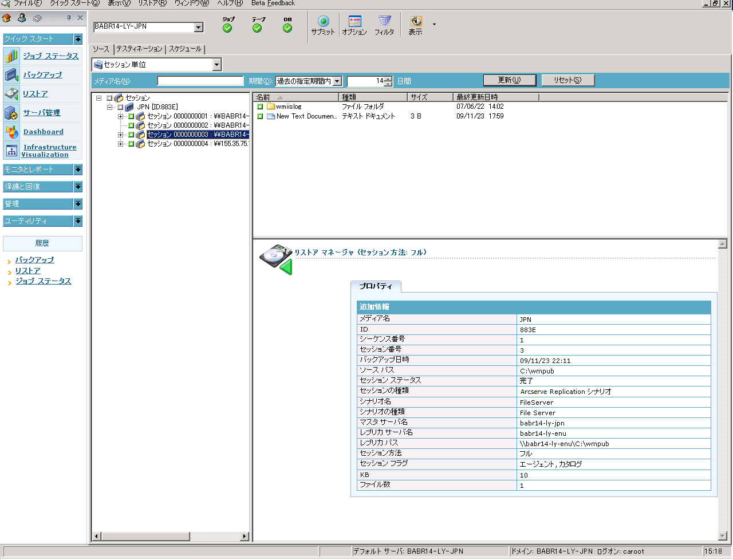Open the BABR14-LY-JPN server dropdown

click(x=199, y=27)
